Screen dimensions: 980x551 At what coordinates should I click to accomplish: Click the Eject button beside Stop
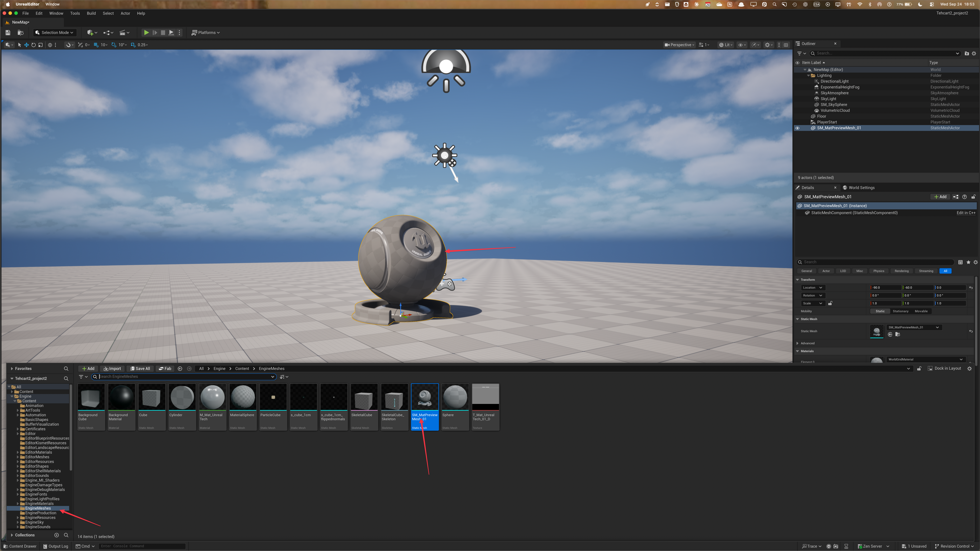point(171,33)
